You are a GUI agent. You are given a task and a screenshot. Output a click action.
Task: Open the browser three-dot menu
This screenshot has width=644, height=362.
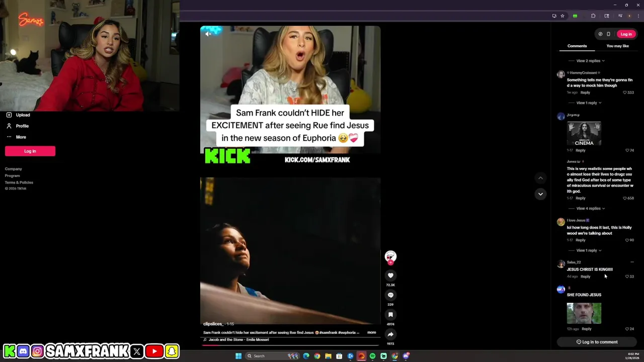pos(638,16)
